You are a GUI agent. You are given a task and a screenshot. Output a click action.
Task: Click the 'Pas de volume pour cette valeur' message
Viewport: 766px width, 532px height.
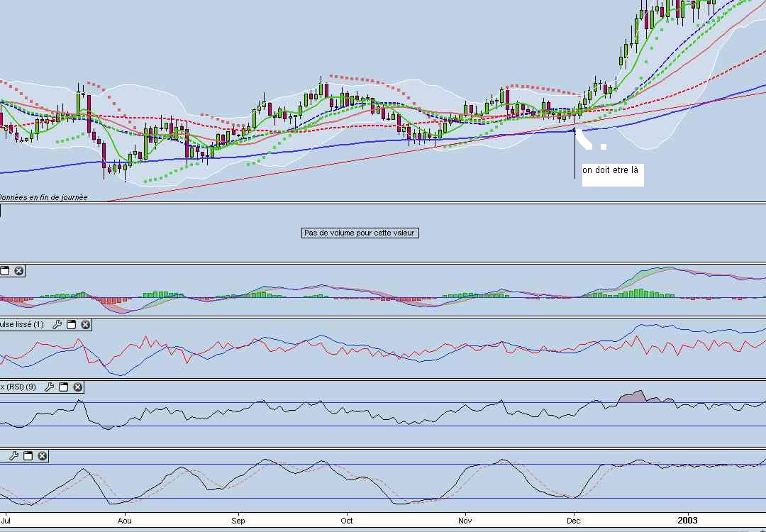coord(360,233)
